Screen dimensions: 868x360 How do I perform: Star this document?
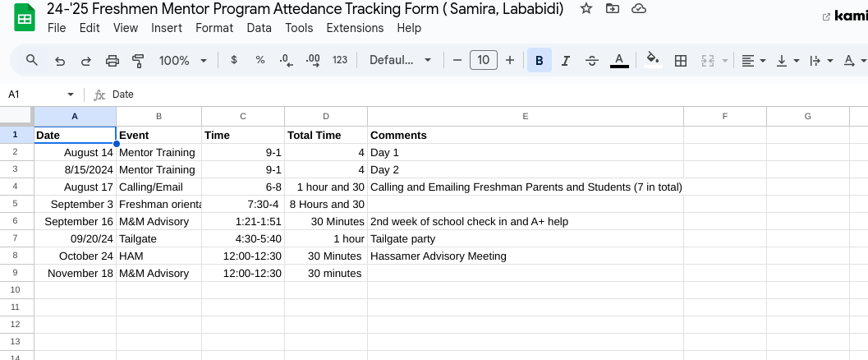click(x=586, y=8)
